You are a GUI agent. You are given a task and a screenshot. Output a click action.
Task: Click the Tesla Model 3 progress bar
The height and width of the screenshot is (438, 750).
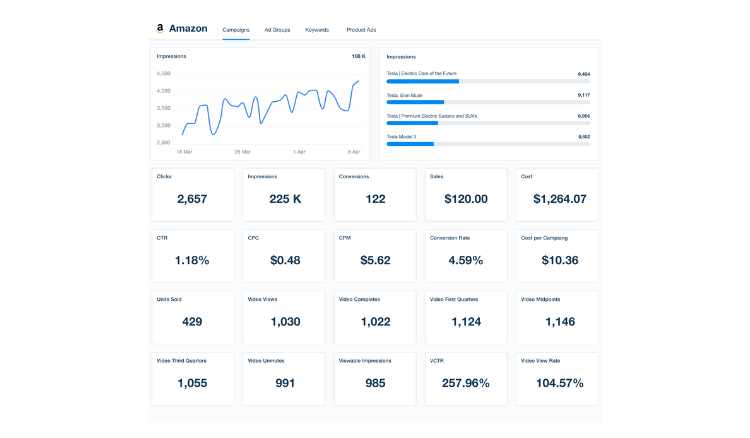[488, 144]
